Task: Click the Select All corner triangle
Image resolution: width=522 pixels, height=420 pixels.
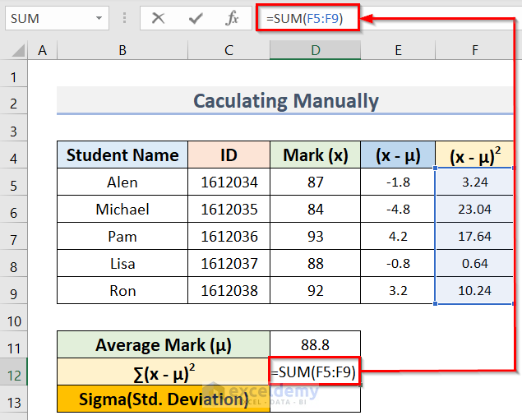Action: pos(15,51)
